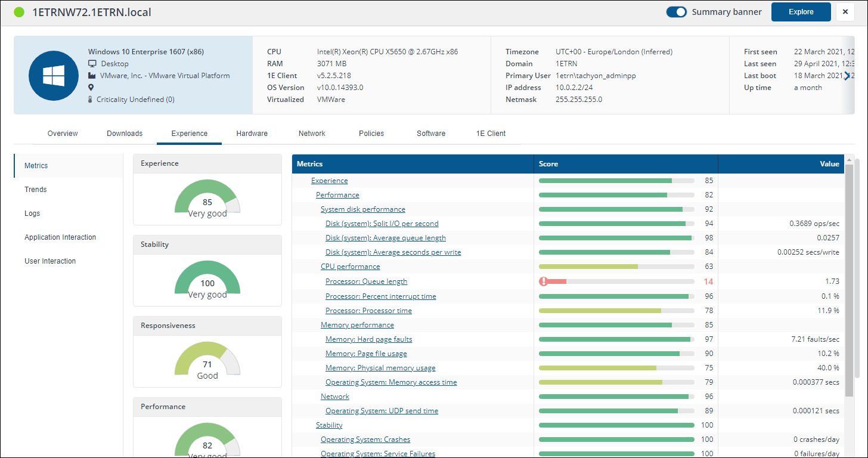The width and height of the screenshot is (868, 458).
Task: Click the Desktop monitor icon
Action: point(92,64)
